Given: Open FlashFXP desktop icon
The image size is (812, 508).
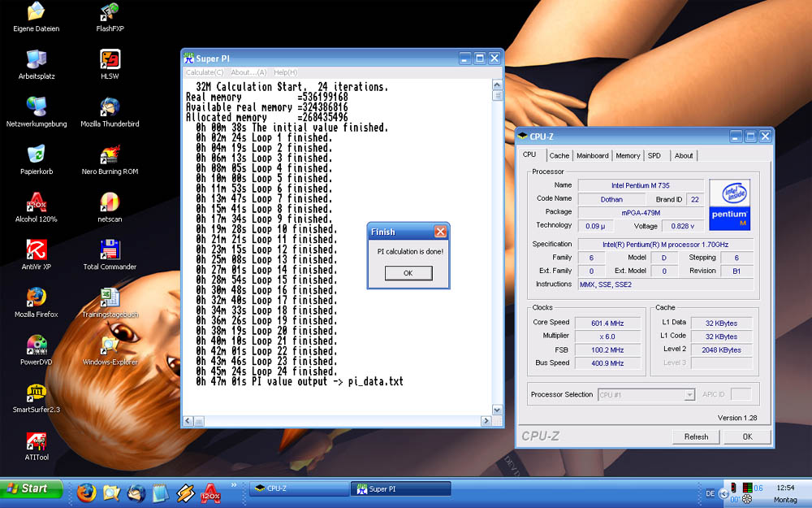Looking at the screenshot, I should click(110, 16).
